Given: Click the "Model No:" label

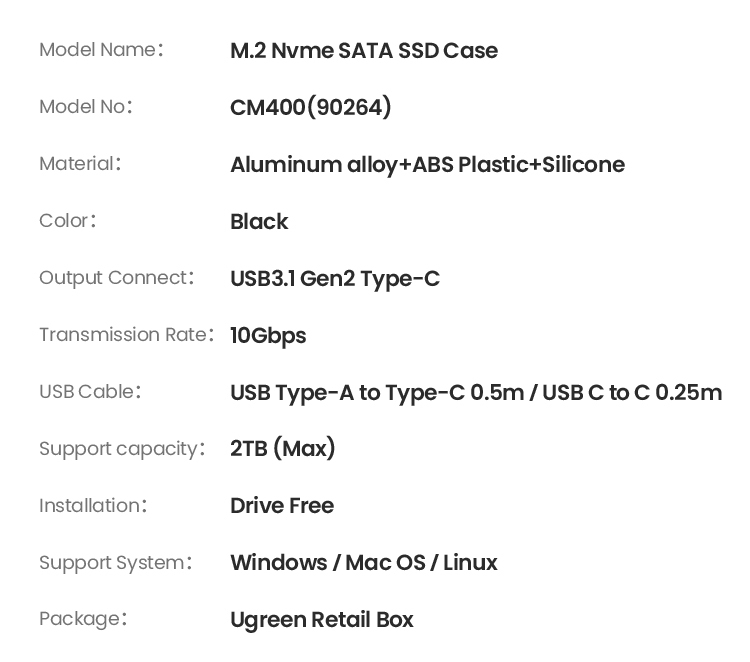Looking at the screenshot, I should coord(86,107).
